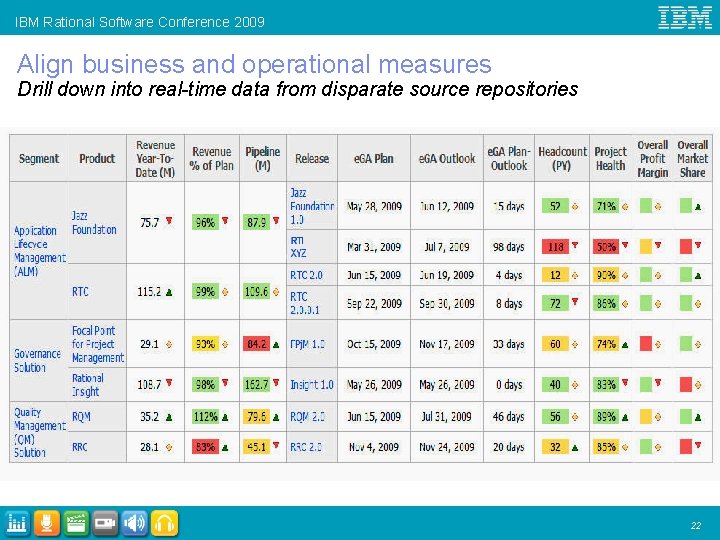
Task: Open the Rational Insight product link
Action: pyautogui.click(x=88, y=385)
